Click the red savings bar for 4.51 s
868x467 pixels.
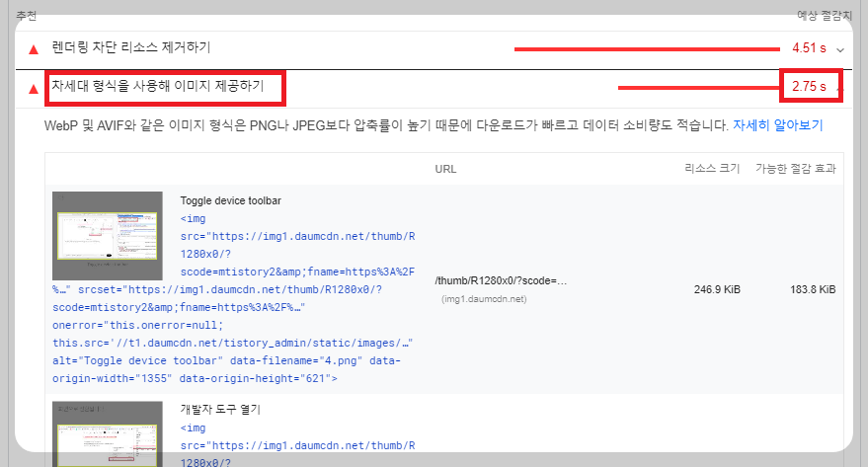[x=647, y=49]
